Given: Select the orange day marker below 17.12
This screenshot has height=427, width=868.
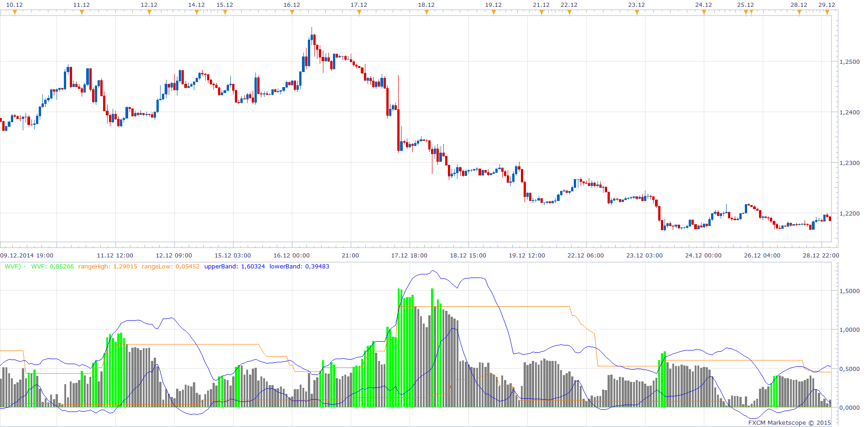Looking at the screenshot, I should pos(359,13).
